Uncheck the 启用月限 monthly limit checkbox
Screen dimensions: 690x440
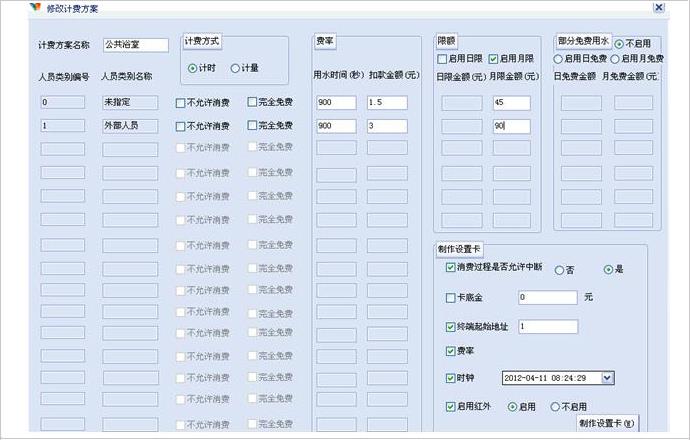(x=493, y=59)
